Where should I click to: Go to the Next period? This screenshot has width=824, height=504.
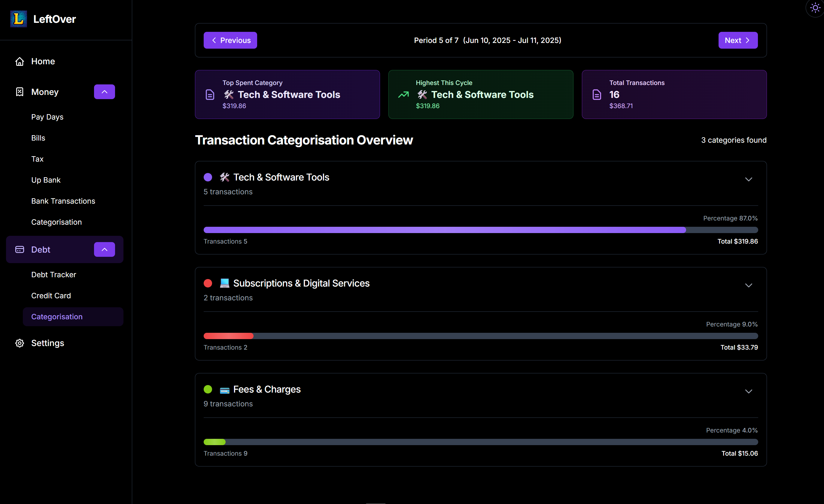coord(738,41)
